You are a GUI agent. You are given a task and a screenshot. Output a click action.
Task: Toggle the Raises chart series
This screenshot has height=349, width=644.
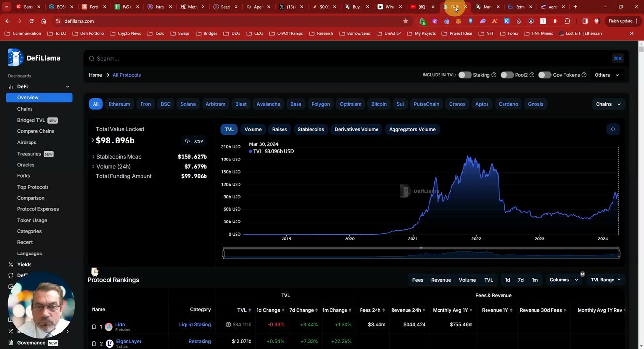click(x=280, y=129)
